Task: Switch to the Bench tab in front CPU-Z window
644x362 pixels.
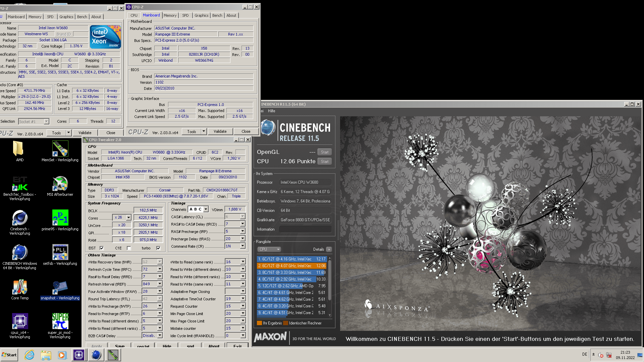Action: pos(217,15)
